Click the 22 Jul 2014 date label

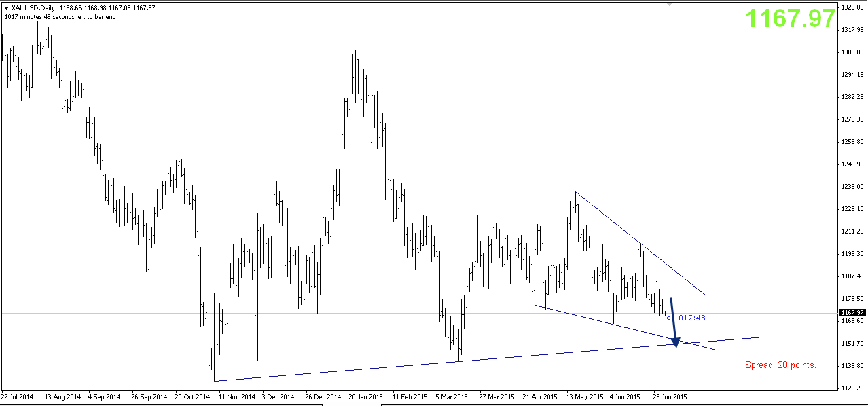(x=18, y=396)
